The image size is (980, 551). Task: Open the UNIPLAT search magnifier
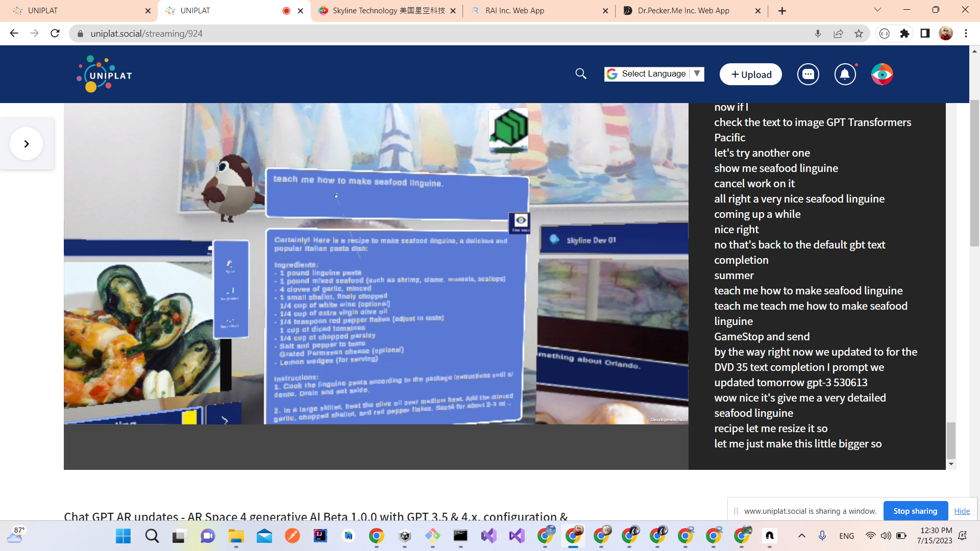580,74
